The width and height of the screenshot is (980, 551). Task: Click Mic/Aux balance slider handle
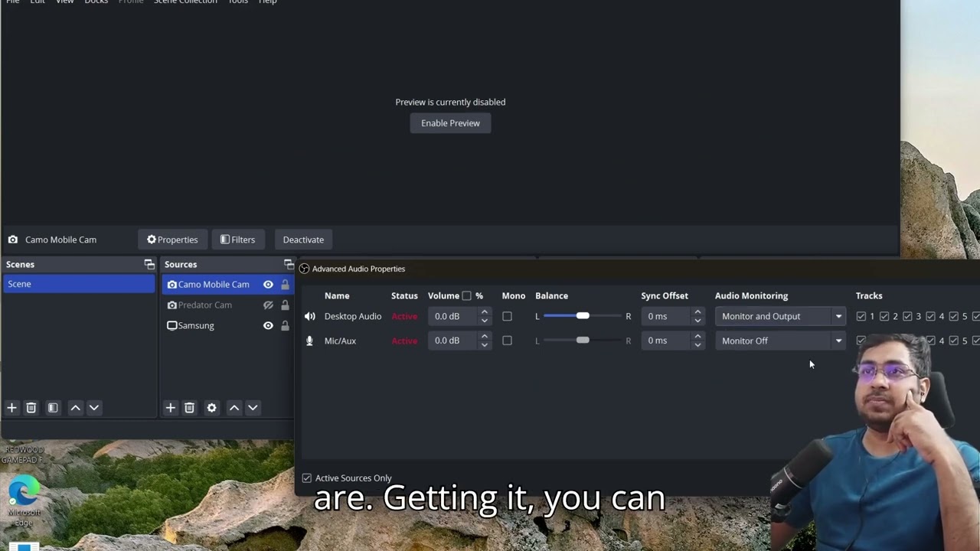tap(583, 341)
